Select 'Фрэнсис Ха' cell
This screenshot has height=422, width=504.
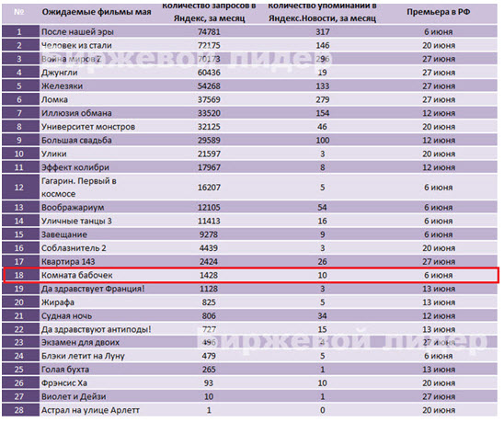tap(64, 382)
